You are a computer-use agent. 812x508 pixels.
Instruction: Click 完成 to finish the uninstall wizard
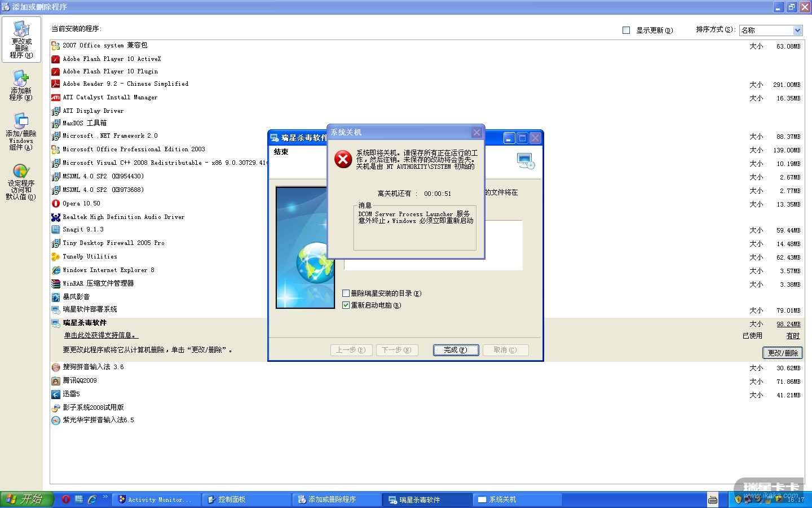click(x=456, y=350)
